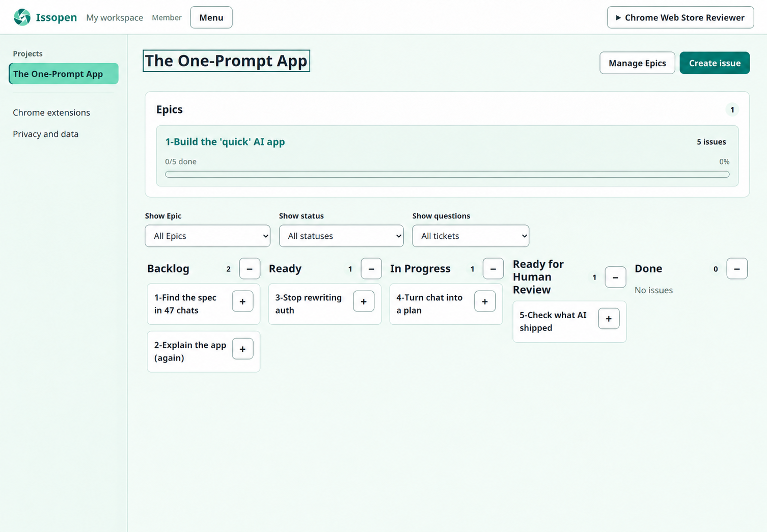767x532 pixels.
Task: Open issue '3-Stop rewriting auth'
Action: [x=309, y=304]
